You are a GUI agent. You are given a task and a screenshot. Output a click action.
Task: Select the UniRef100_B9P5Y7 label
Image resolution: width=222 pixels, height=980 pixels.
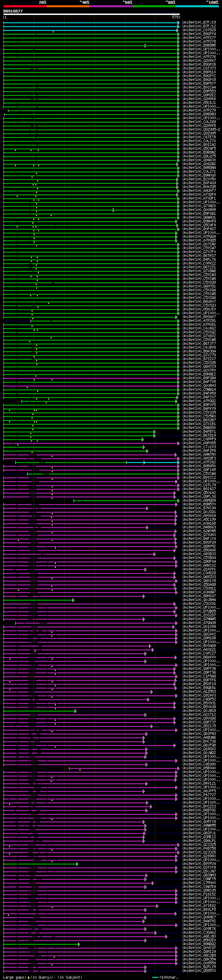pos(199,84)
